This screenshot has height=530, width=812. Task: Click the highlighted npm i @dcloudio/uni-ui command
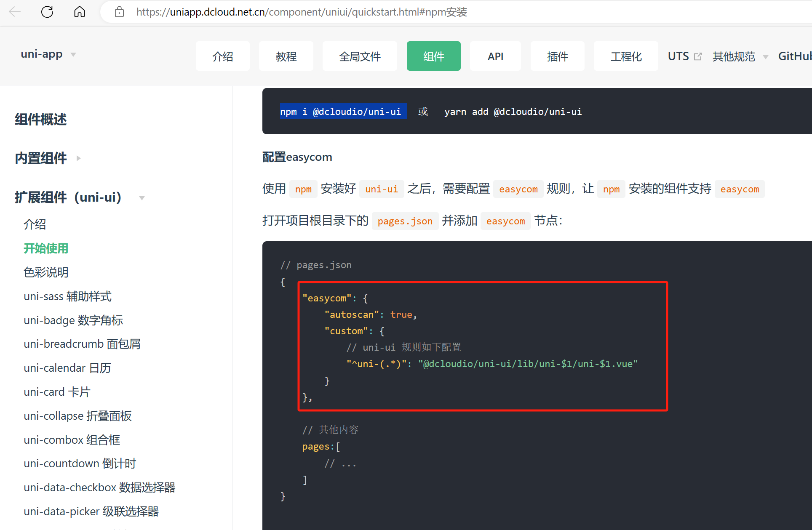coord(343,111)
